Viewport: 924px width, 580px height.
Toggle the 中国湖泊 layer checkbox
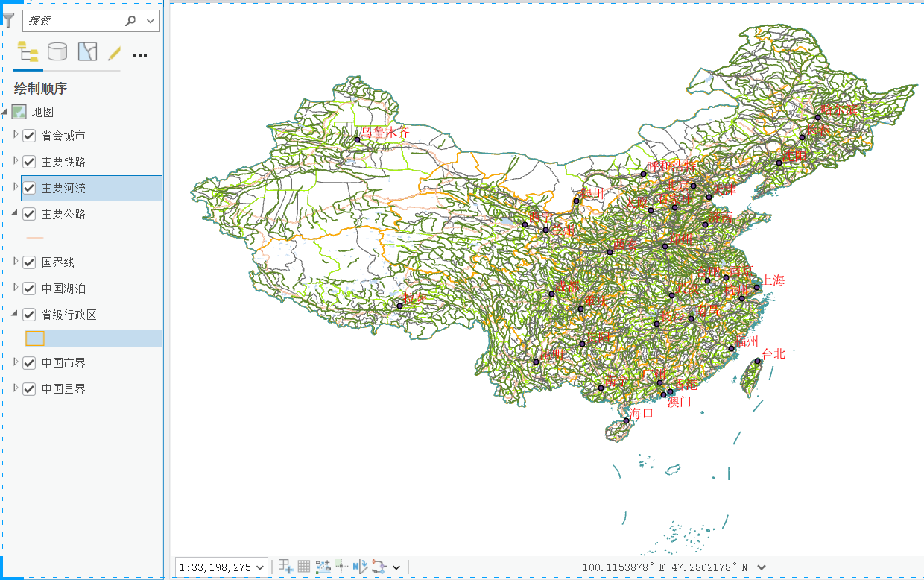pos(30,289)
